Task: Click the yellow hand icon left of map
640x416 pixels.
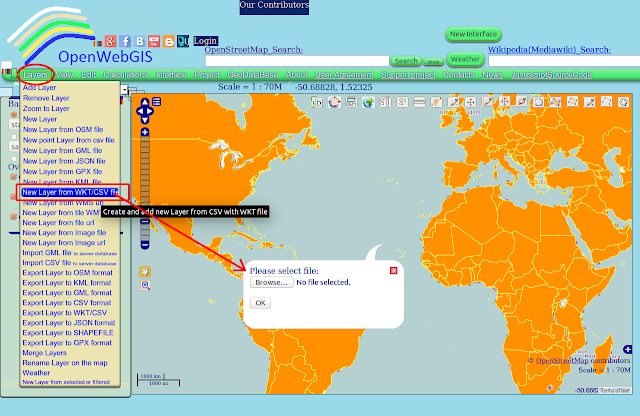Action: click(x=145, y=272)
